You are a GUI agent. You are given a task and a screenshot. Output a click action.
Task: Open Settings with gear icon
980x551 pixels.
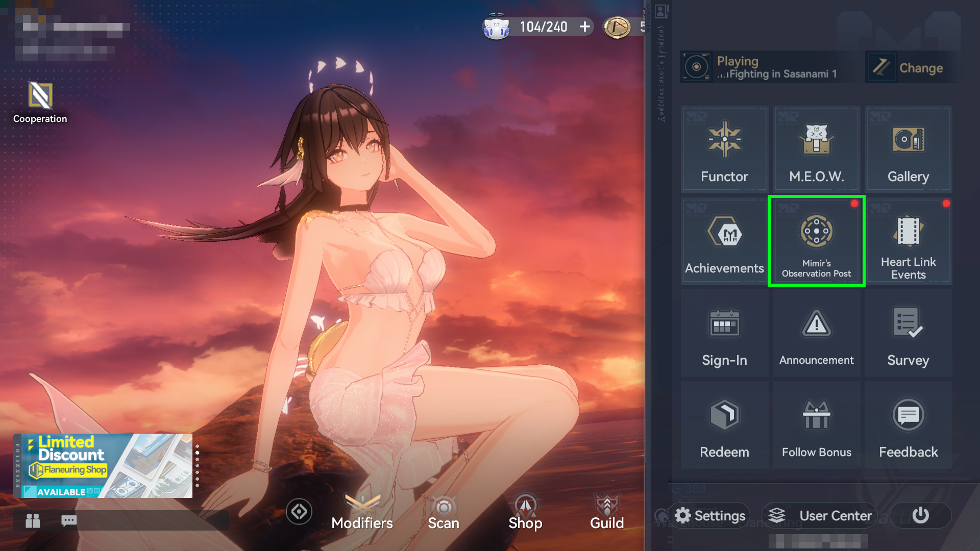pyautogui.click(x=710, y=516)
